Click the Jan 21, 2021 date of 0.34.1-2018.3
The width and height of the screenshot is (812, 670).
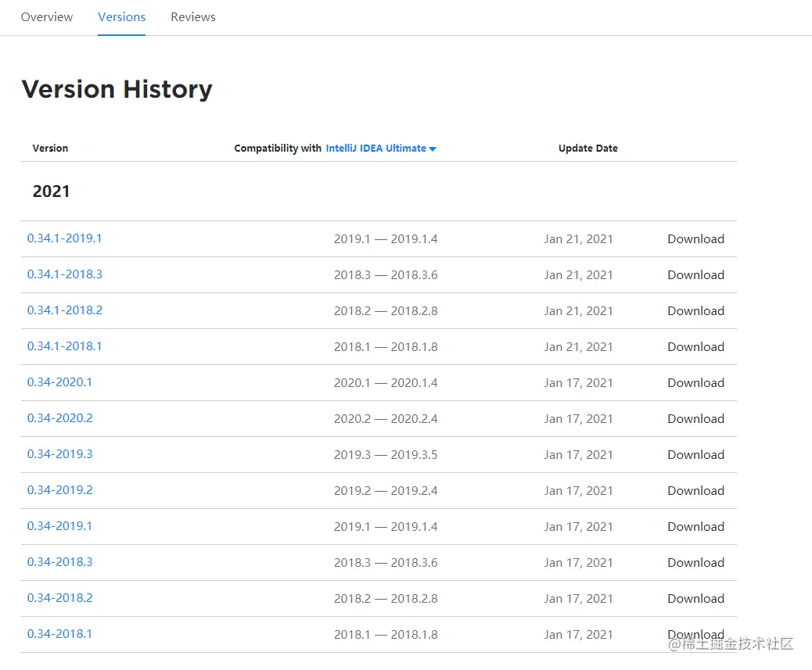[578, 274]
